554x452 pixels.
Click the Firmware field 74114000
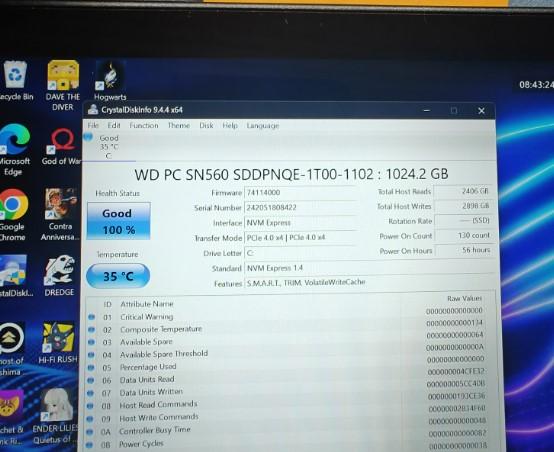pyautogui.click(x=300, y=193)
